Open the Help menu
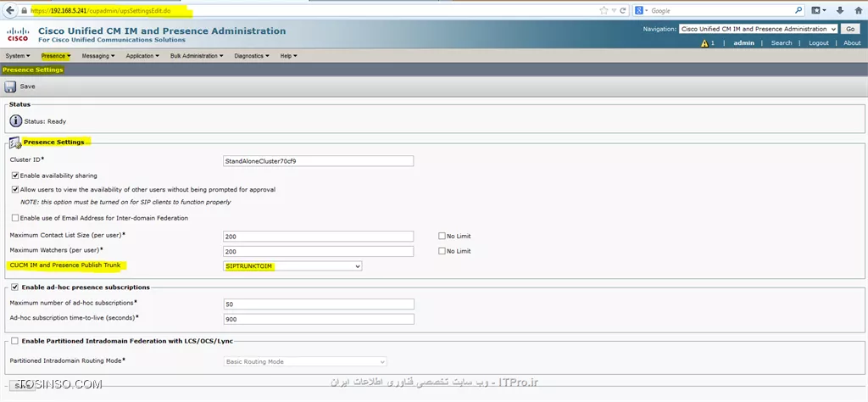Image resolution: width=868 pixels, height=402 pixels. coord(288,56)
